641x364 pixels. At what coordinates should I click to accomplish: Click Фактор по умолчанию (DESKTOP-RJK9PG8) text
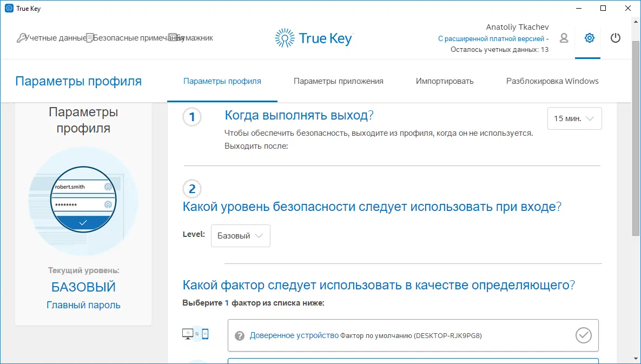(411, 336)
